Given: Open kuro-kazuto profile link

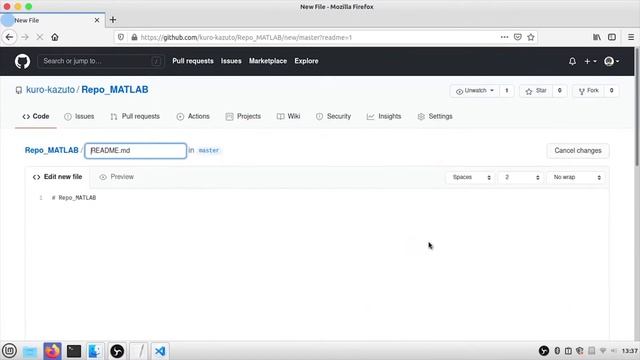Looking at the screenshot, I should pyautogui.click(x=50, y=90).
